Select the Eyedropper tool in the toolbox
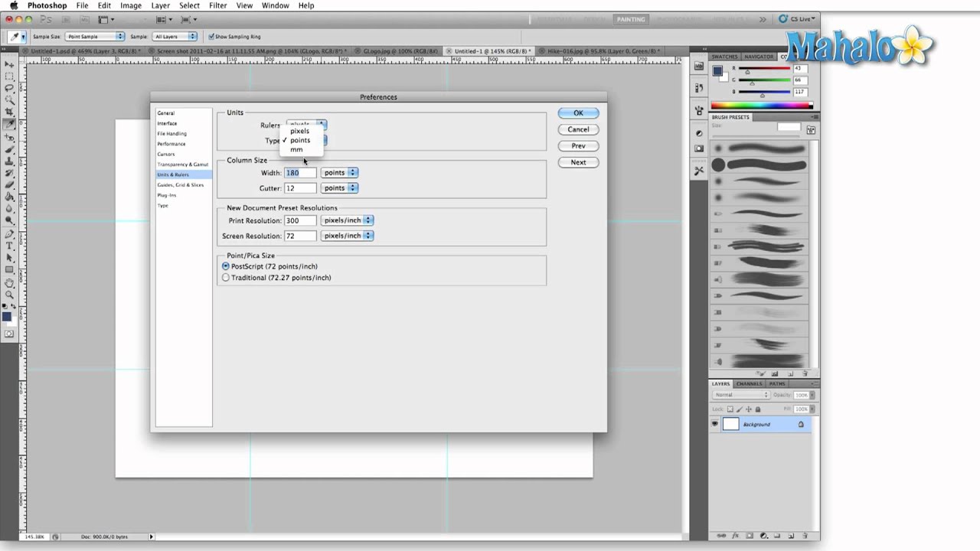This screenshot has height=551, width=980. point(10,123)
